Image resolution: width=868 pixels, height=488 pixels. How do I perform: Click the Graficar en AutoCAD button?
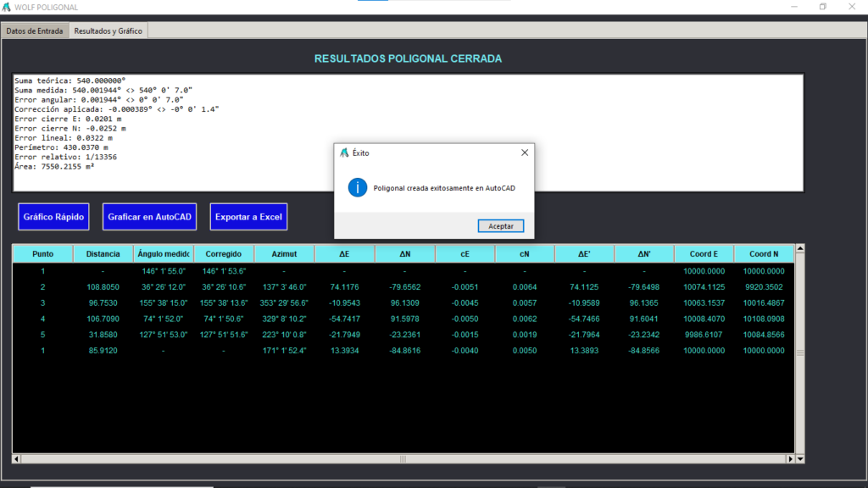(x=149, y=217)
